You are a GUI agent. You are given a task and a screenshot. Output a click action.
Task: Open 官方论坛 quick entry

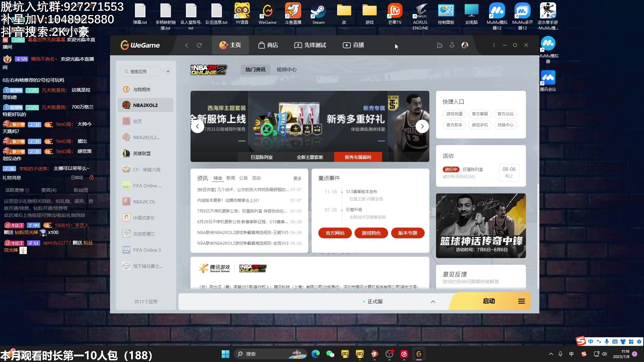[x=505, y=114]
